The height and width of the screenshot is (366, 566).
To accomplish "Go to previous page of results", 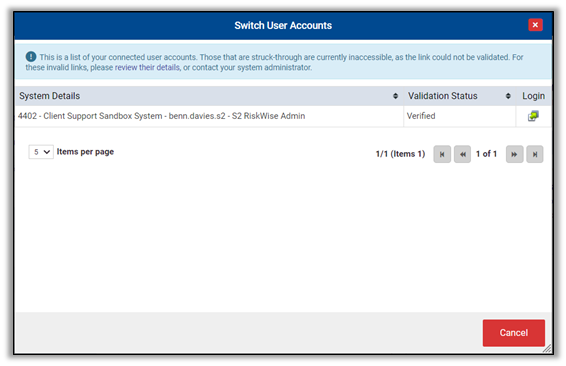I will coord(462,154).
